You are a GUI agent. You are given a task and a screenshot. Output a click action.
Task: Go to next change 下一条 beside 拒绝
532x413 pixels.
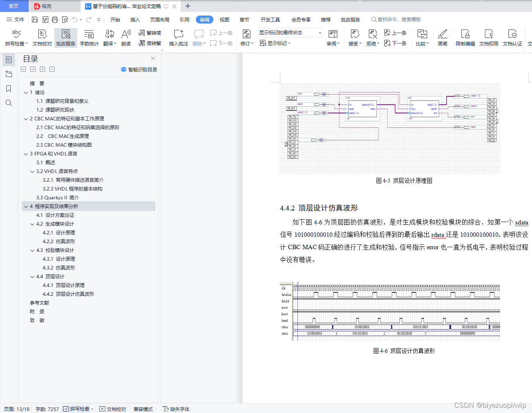coord(396,43)
